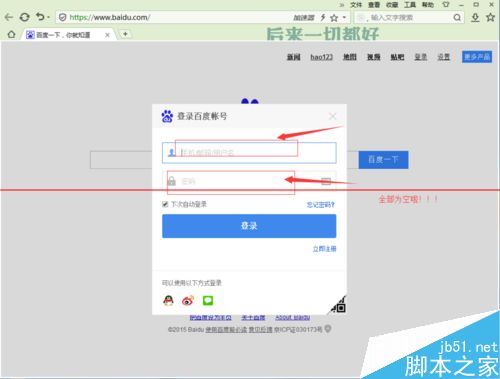This screenshot has height=379, width=500.
Task: Click the 忘记密码? link
Action: tap(321, 204)
